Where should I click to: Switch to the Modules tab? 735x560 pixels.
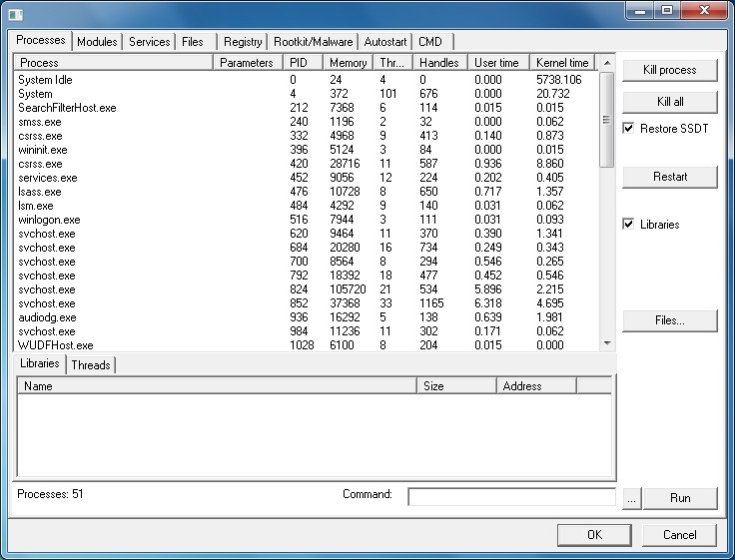97,42
